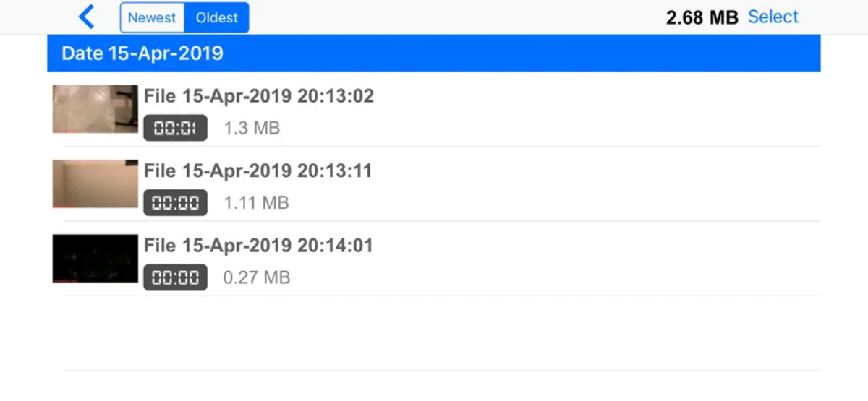
Task: Open thumbnail of the 20:13:11 recording
Action: (x=95, y=184)
